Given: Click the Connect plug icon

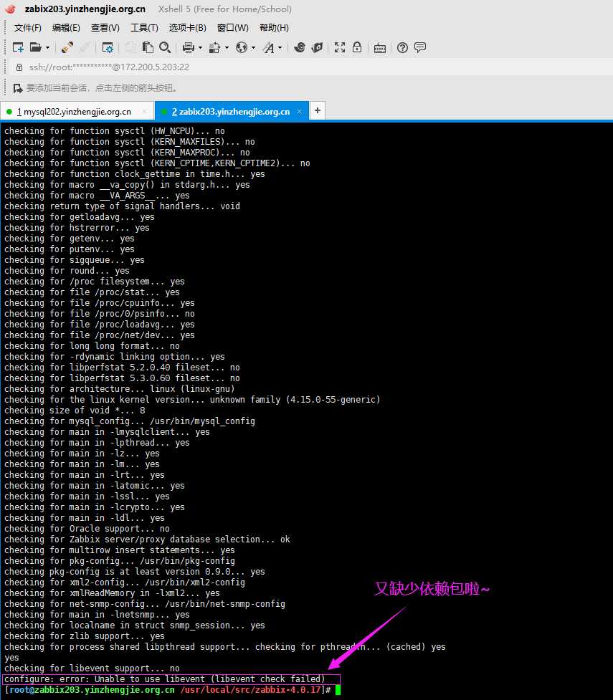Looking at the screenshot, I should 67,47.
